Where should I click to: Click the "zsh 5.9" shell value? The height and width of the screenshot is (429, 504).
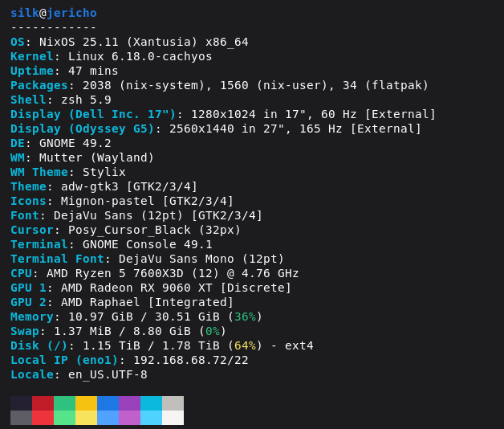coord(86,100)
